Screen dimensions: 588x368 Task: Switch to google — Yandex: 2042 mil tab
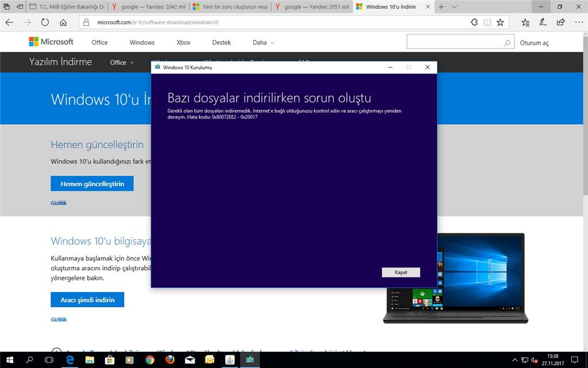(149, 7)
